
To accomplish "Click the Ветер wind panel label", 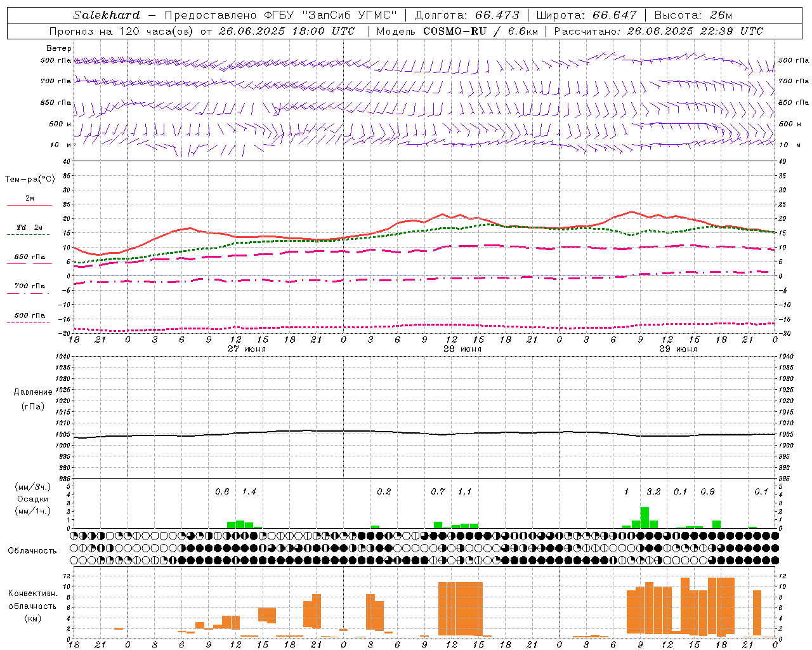I will pos(59,48).
